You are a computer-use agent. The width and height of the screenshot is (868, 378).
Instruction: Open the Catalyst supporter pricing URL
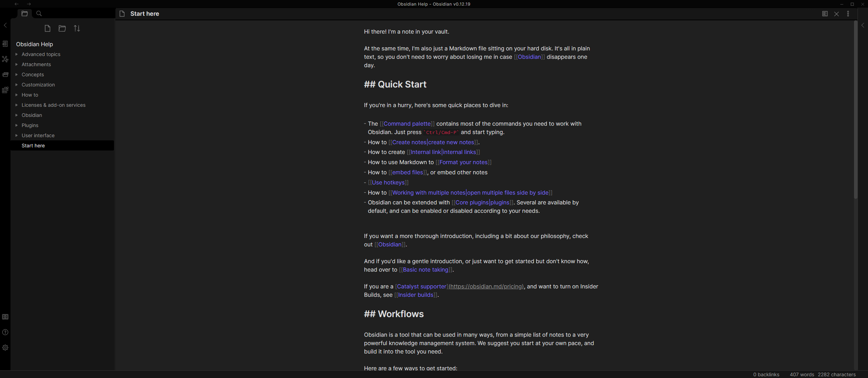coord(486,286)
